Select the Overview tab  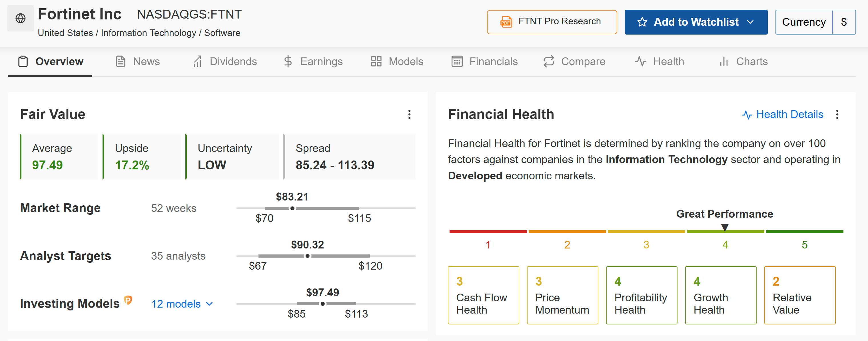(x=50, y=62)
